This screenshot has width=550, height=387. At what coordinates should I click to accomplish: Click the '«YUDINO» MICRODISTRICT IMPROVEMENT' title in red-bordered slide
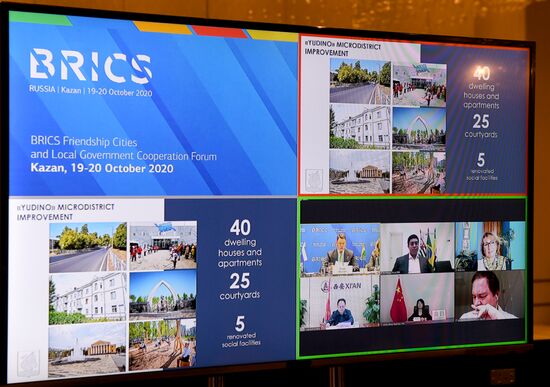(342, 49)
